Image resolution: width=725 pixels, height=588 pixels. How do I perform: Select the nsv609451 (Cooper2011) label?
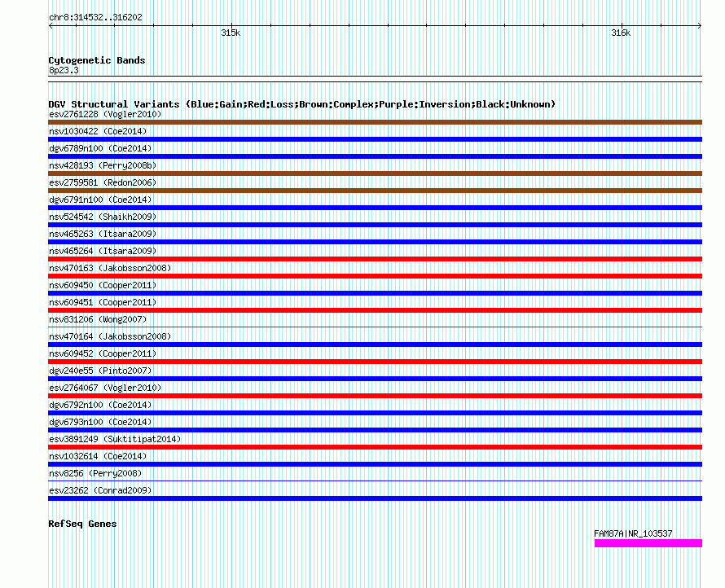(103, 302)
